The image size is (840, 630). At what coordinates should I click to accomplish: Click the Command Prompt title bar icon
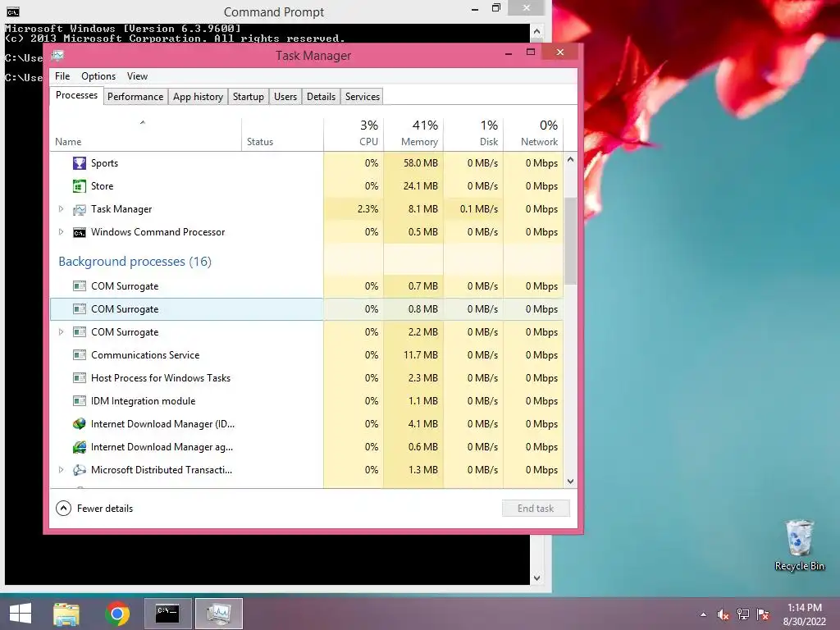click(x=13, y=11)
